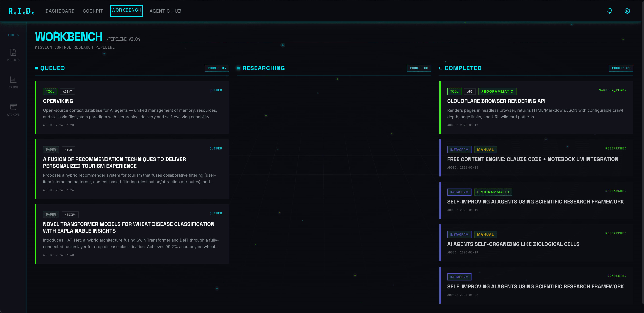644x313 pixels.
Task: Toggle the HIGH priority tag on tourism paper
Action: click(x=68, y=149)
